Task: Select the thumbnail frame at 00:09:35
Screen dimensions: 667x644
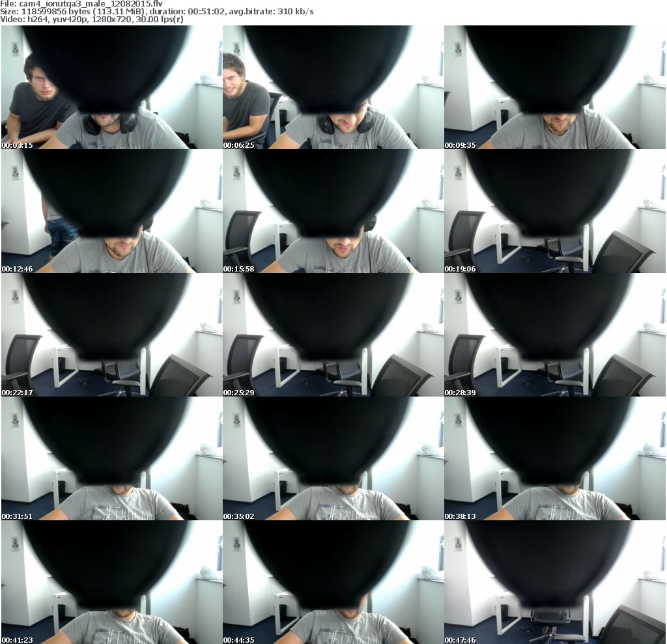Action: pyautogui.click(x=555, y=87)
